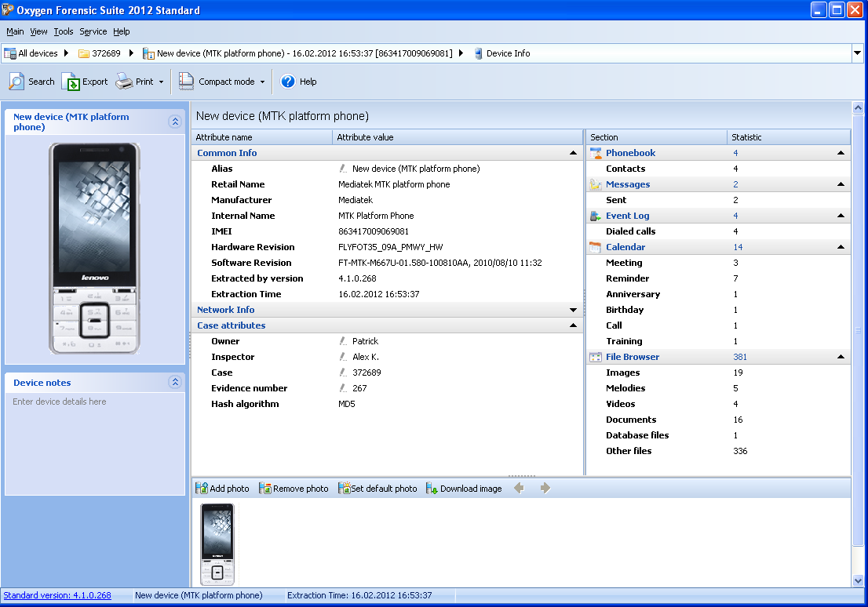This screenshot has width=868, height=607.
Task: Open the Messages section link
Action: point(628,184)
